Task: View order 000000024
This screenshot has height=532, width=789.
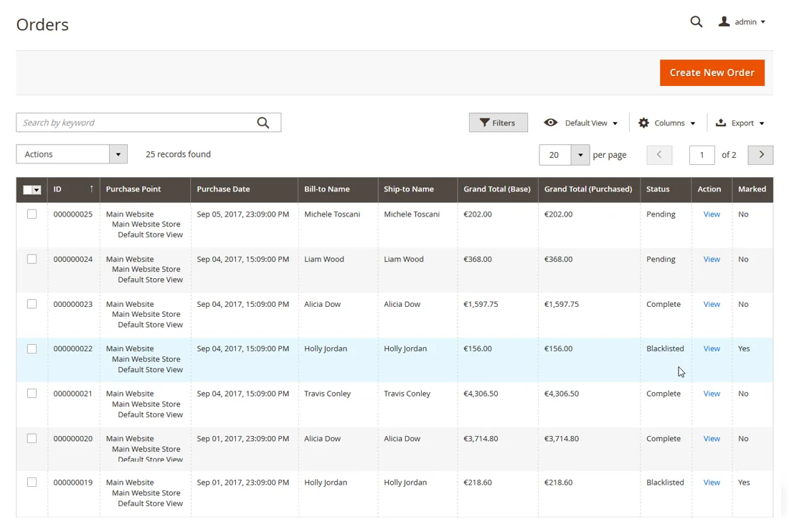Action: [712, 259]
